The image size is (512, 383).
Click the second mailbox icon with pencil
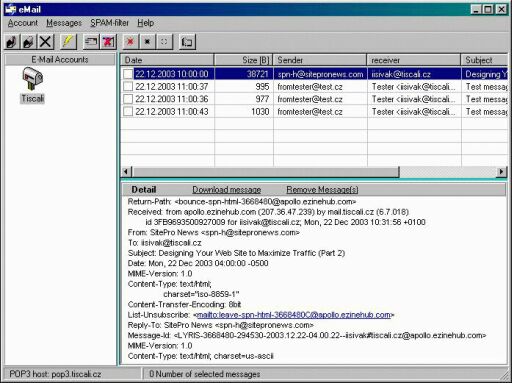(x=29, y=42)
